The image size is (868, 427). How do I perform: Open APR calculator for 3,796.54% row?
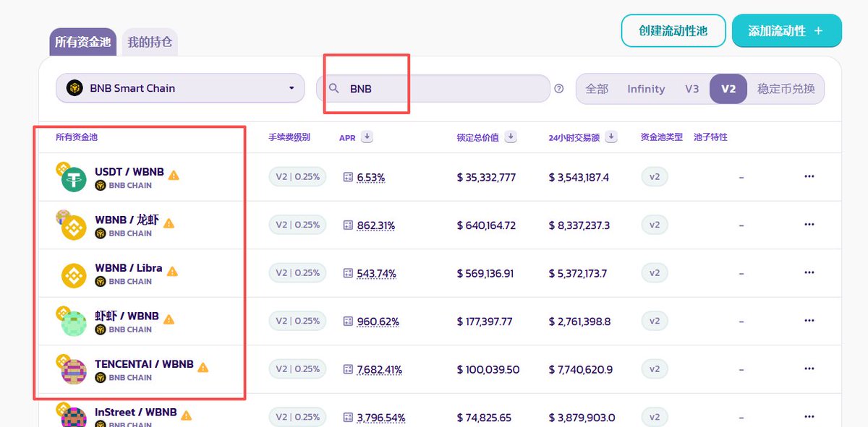pyautogui.click(x=348, y=418)
